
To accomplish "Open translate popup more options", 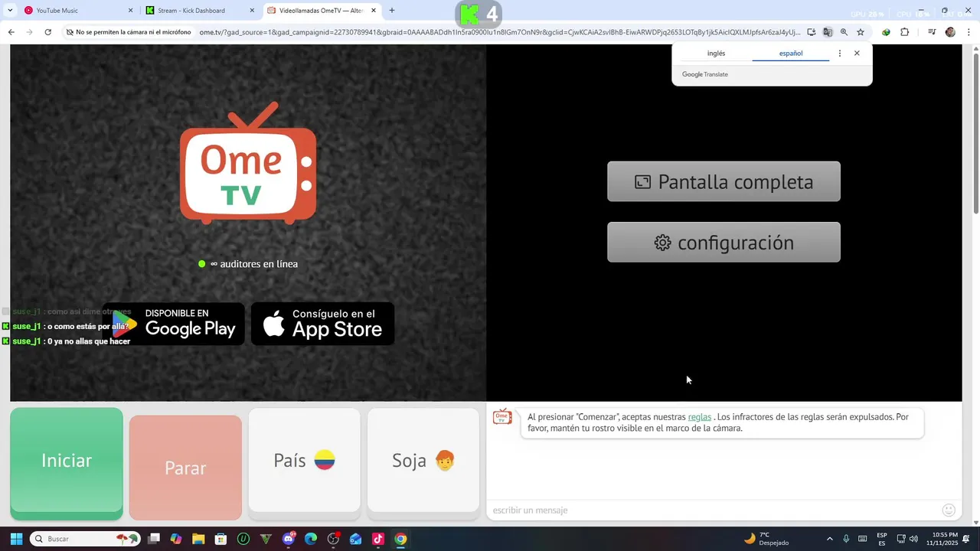I will [x=840, y=54].
